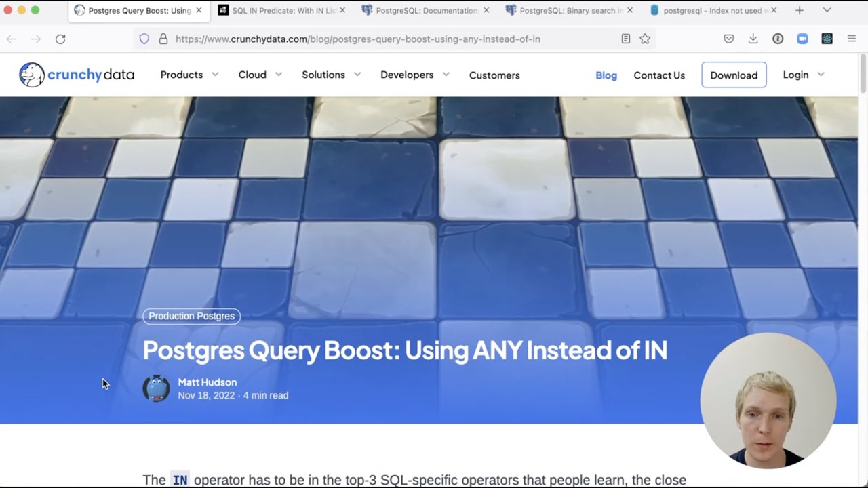Close the Postgres Query Boost tab
This screenshot has width=868, height=488.
[199, 10]
